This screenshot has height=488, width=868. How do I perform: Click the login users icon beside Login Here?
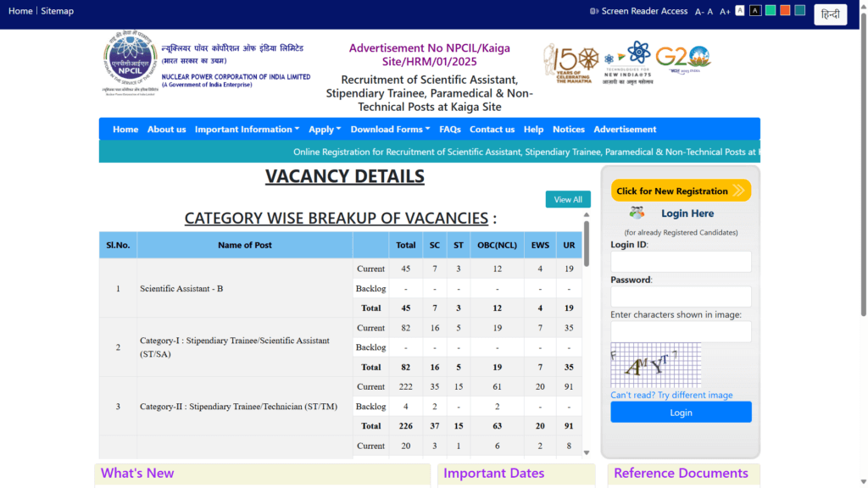tap(637, 213)
